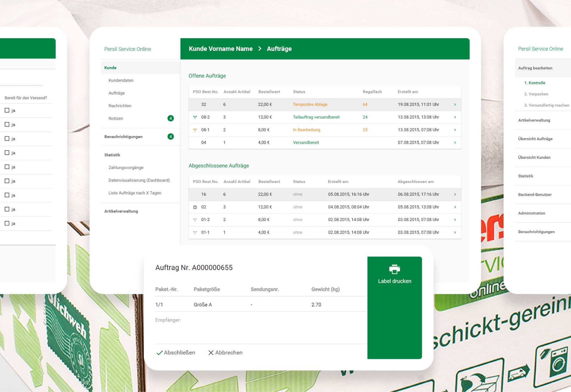Select Kundendaten in the left sidebar
Viewport: 571px width, 392px height.
[121, 80]
